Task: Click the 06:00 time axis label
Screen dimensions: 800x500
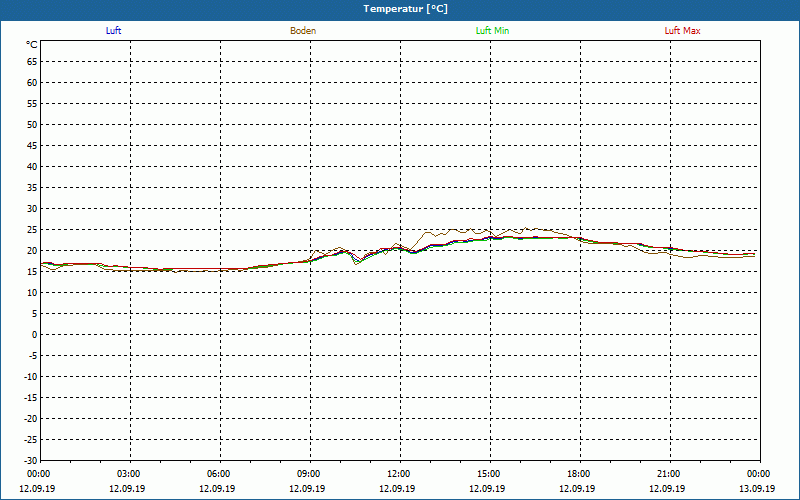Action: [219, 474]
